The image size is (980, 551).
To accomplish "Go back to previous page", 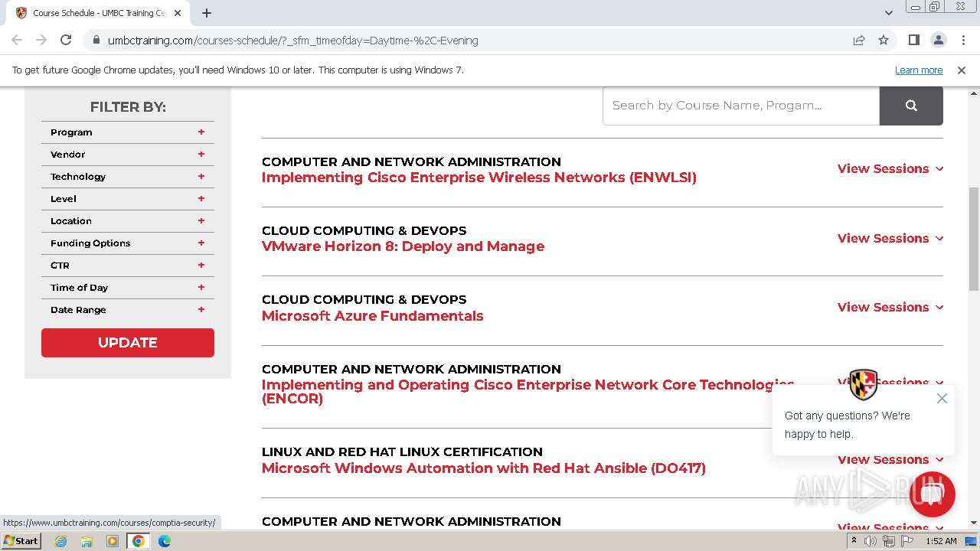I will 17,40.
